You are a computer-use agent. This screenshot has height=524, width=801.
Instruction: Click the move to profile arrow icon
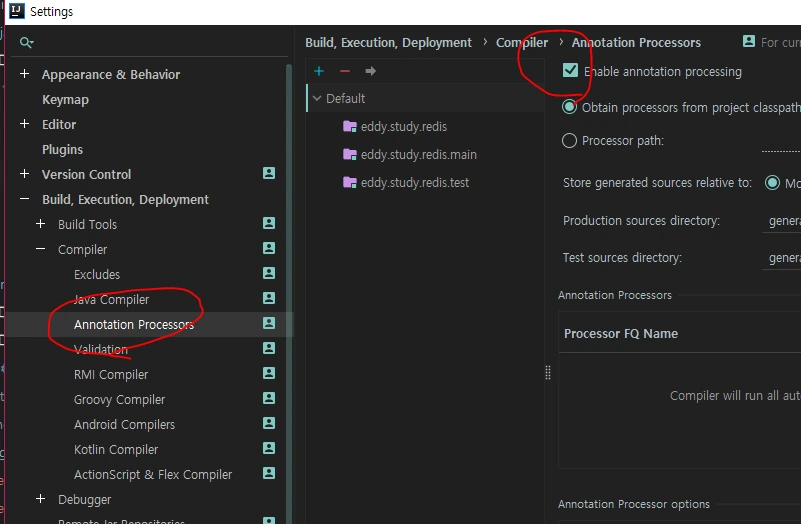(x=371, y=71)
